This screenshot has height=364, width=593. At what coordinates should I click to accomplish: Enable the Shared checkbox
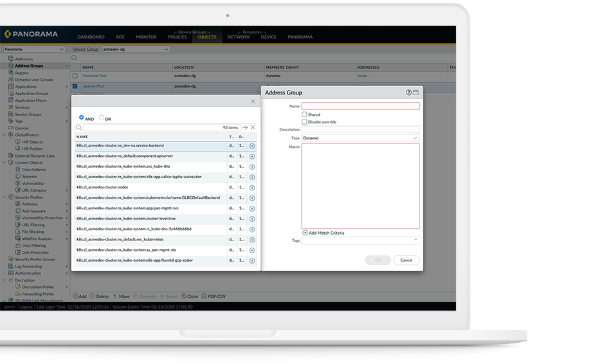click(x=304, y=114)
